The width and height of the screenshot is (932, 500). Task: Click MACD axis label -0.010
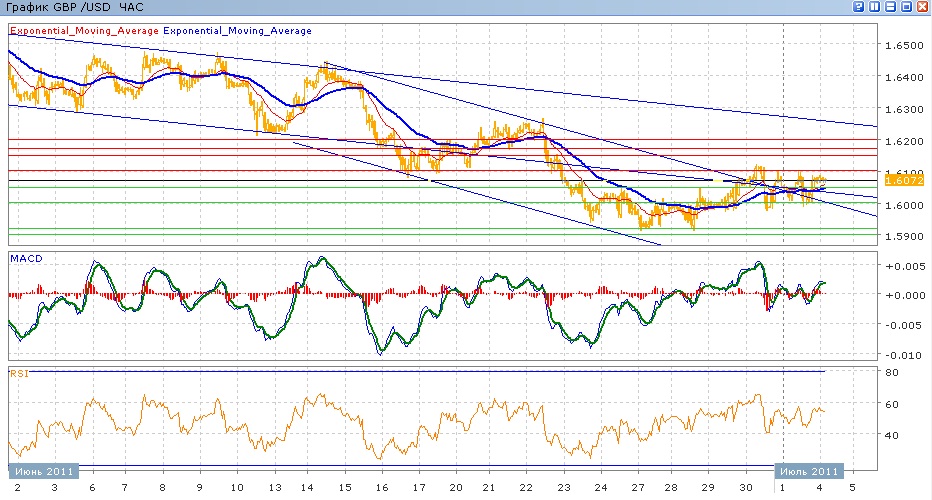pos(905,356)
